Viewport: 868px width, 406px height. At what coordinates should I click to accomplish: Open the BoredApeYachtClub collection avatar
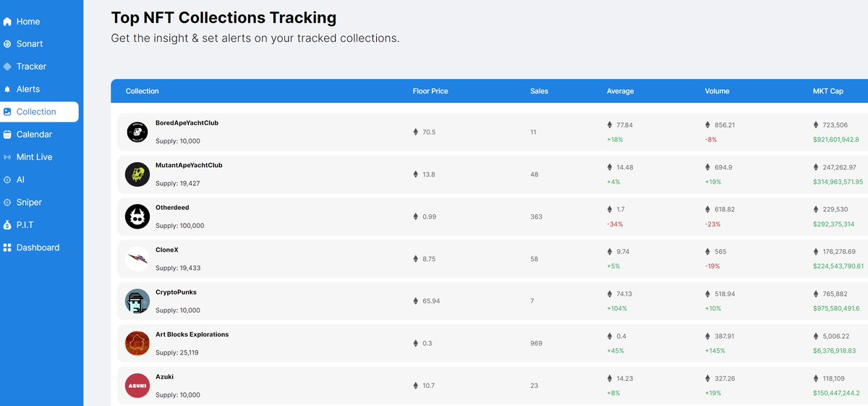(137, 132)
